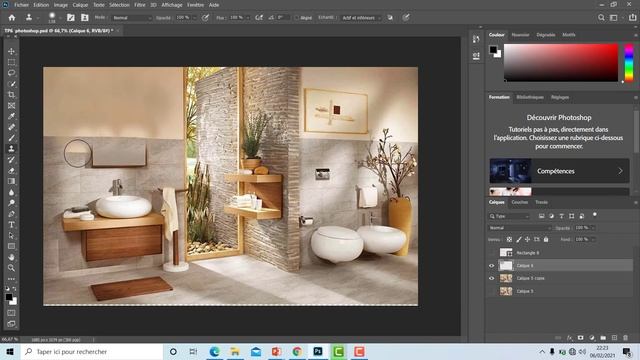640x360 pixels.
Task: Open the Mode dropdown in options bar
Action: (x=131, y=18)
